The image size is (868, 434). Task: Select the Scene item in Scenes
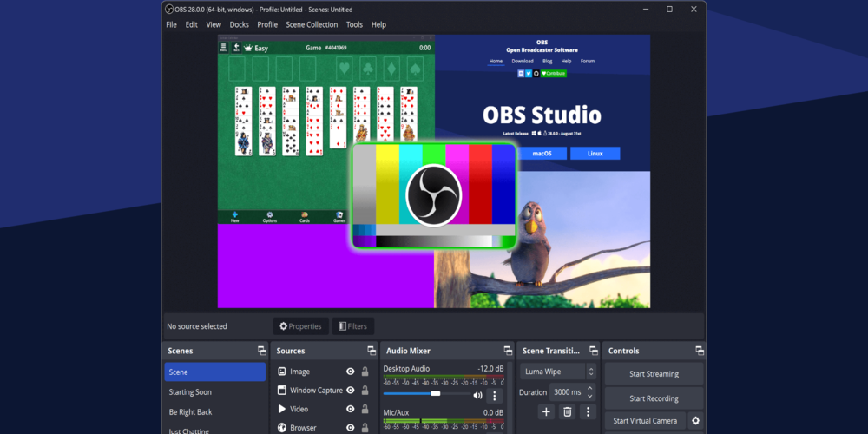[214, 372]
